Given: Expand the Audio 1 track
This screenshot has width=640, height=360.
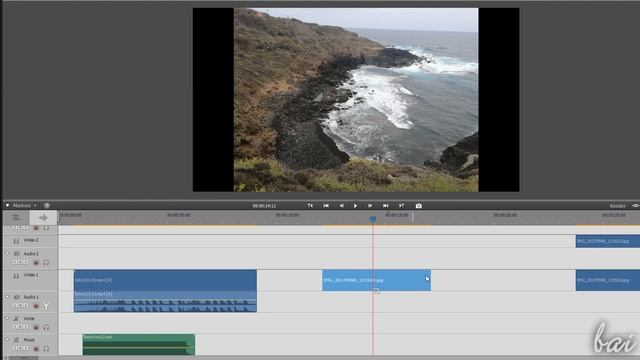Looking at the screenshot, I should pos(7,297).
